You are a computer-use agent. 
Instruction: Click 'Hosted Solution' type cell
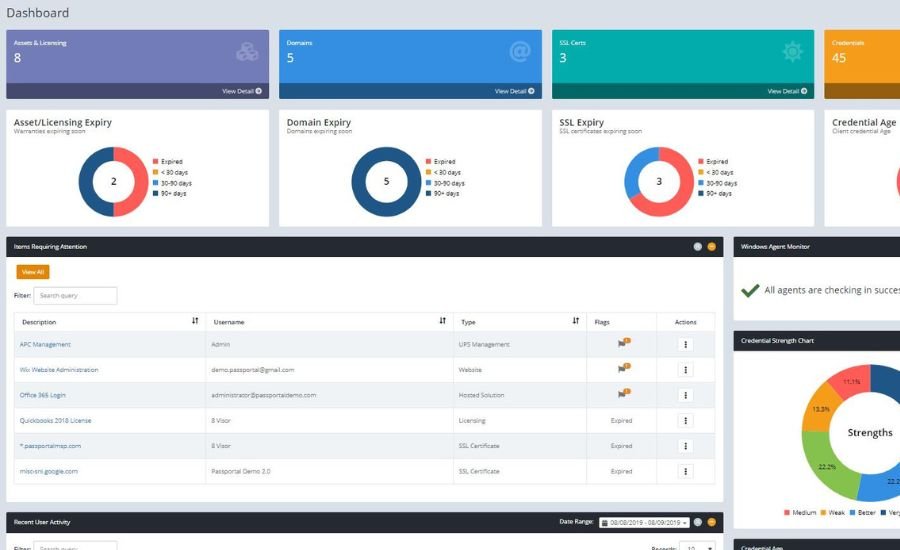481,395
